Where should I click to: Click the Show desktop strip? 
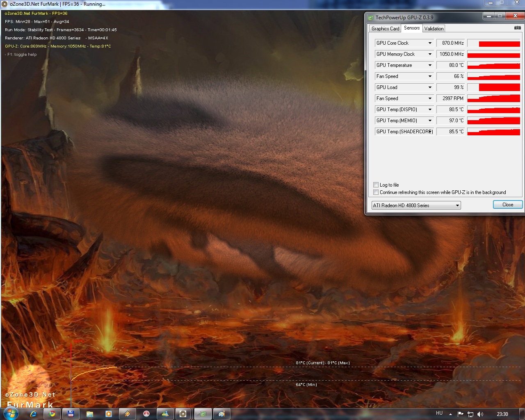pos(522,414)
